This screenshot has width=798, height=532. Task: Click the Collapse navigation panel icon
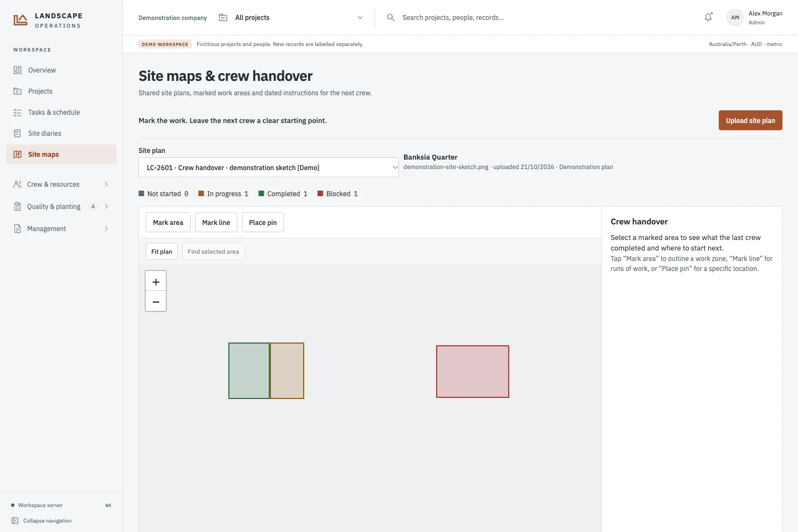(x=15, y=521)
